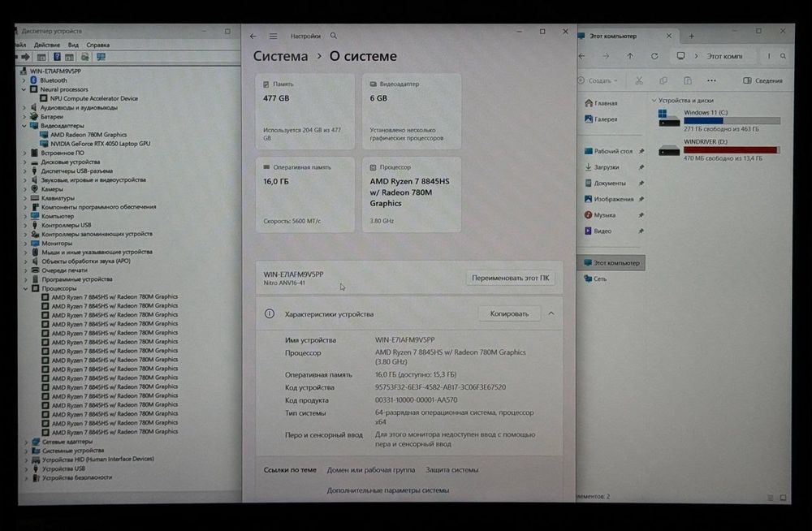
Task: Click the console tree icon left of Help in Device Manager
Action: (41, 57)
